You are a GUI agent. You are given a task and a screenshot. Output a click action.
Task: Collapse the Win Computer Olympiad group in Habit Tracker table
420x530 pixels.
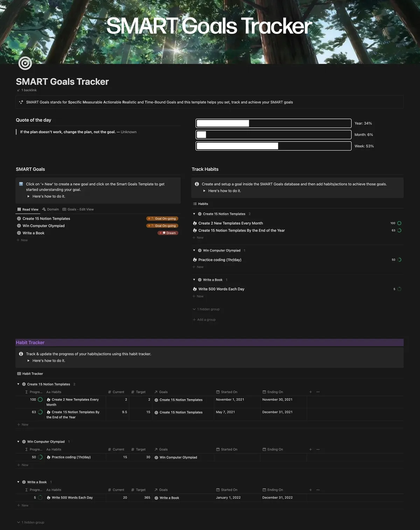[19, 441]
